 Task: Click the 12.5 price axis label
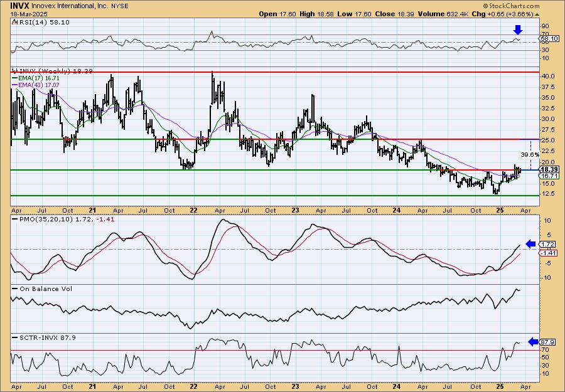pyautogui.click(x=549, y=194)
